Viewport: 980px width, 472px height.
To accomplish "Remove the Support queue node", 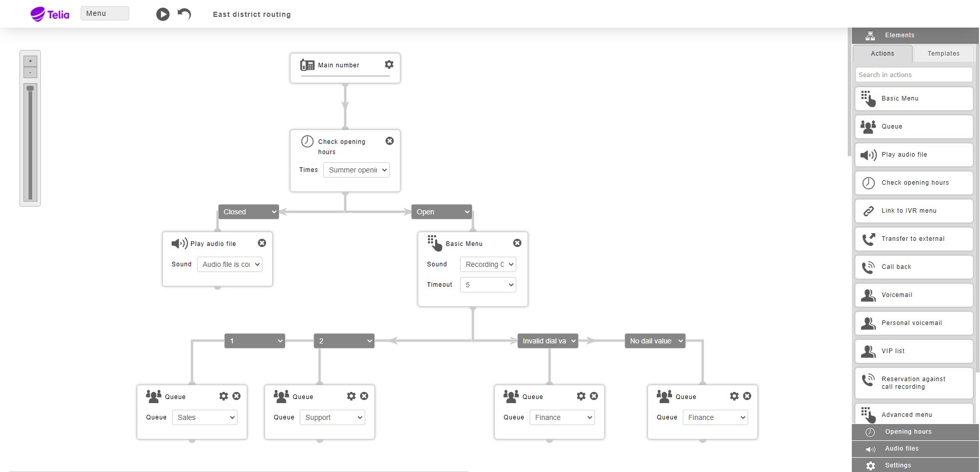I will click(364, 396).
